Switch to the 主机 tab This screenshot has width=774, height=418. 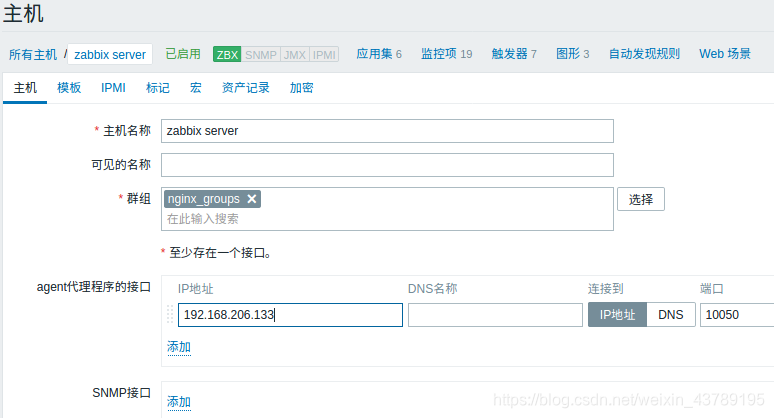click(25, 88)
